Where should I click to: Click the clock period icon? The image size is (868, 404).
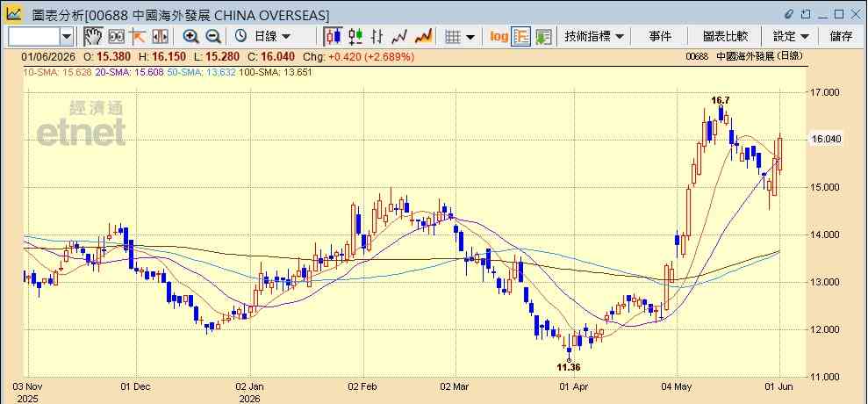pos(240,36)
